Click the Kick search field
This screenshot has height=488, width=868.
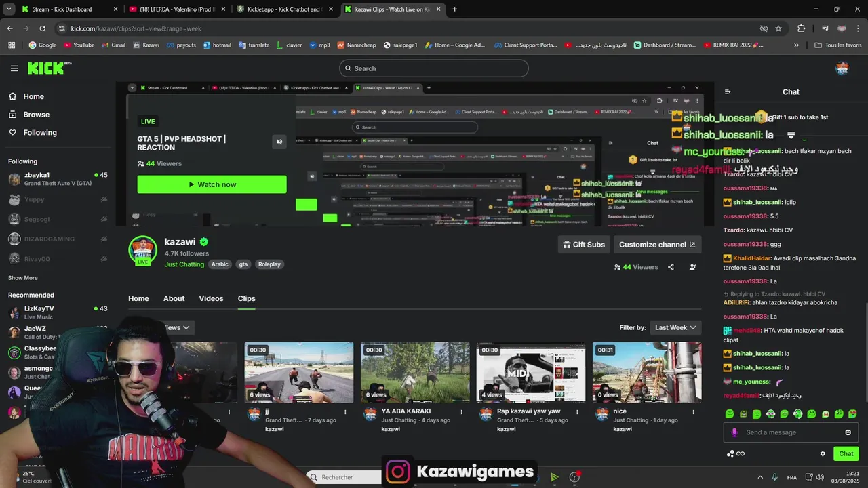click(434, 68)
